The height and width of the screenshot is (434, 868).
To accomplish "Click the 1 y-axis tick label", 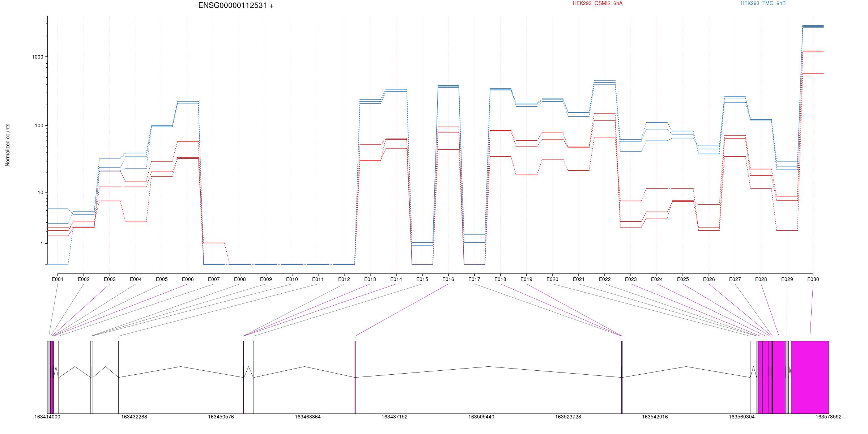I will [x=42, y=244].
